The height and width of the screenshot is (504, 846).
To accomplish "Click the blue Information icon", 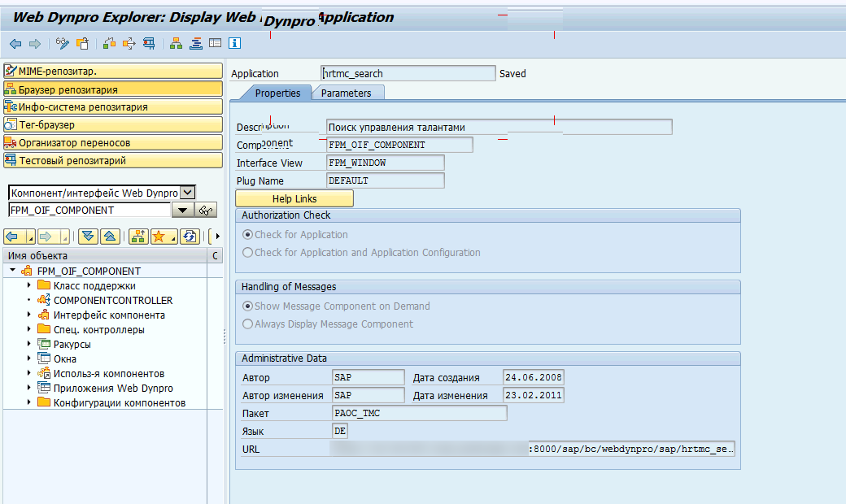I will [235, 43].
